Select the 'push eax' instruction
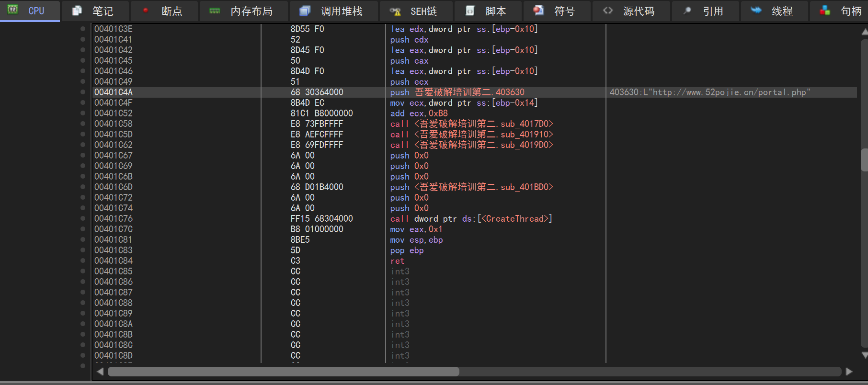Viewport: 868px width, 385px height. click(410, 61)
